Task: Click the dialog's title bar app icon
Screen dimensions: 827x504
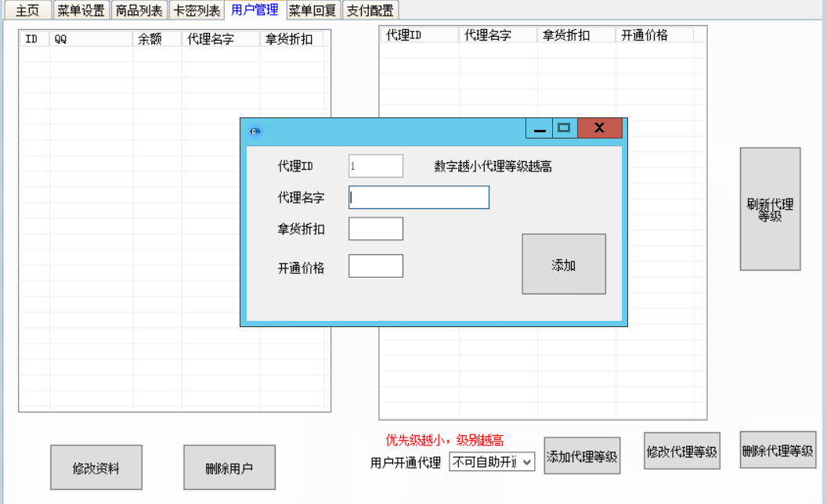Action: (255, 131)
